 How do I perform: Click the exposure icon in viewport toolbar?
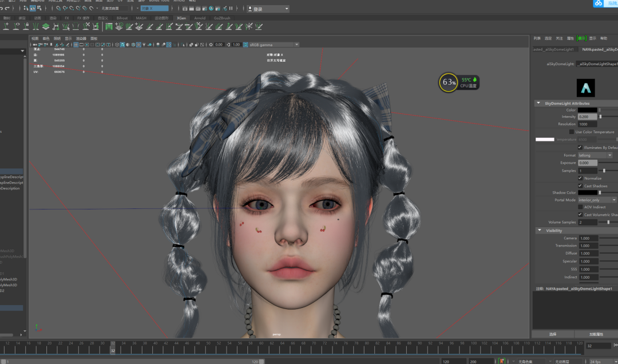pos(211,45)
